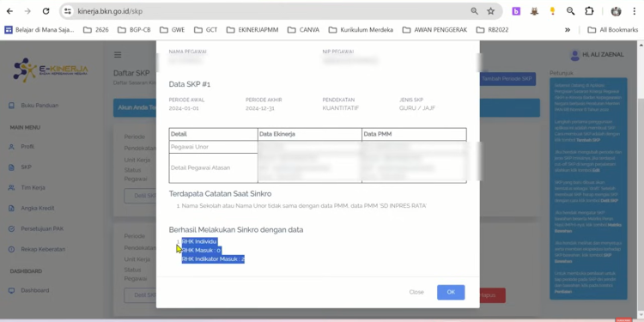Click the SKP document icon

tap(11, 167)
